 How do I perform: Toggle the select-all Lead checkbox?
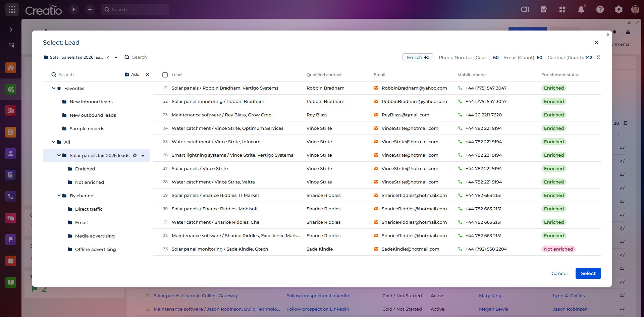165,75
